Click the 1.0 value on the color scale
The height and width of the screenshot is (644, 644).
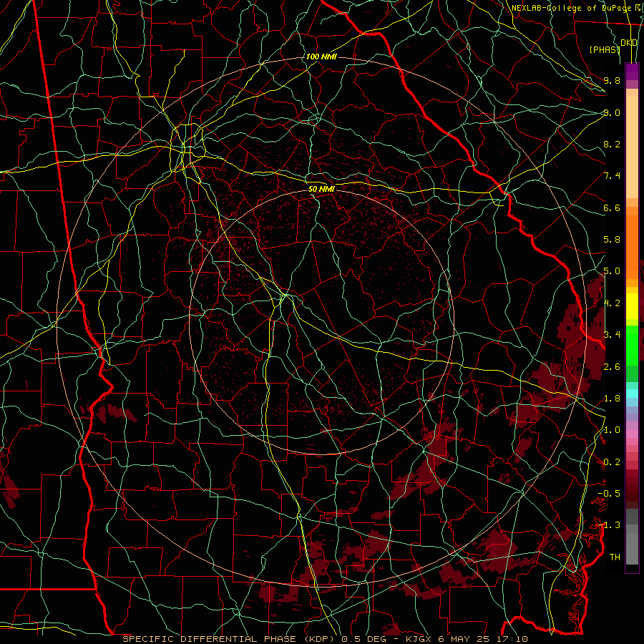[612, 430]
